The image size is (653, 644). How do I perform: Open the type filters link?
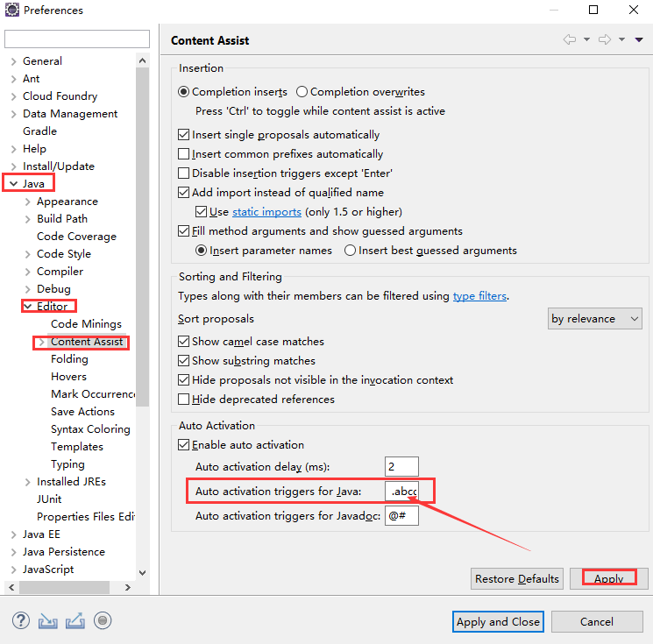click(479, 296)
